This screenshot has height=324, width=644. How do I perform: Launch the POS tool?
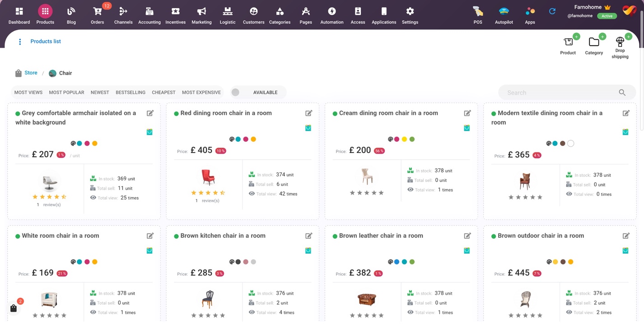[x=478, y=15]
